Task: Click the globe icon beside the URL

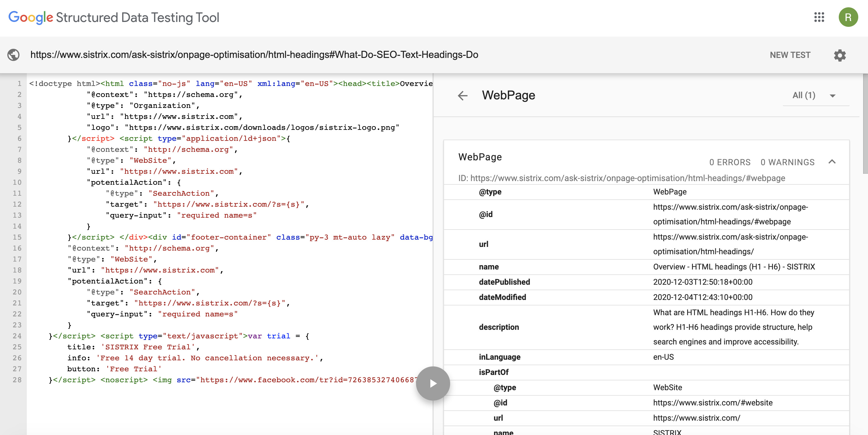Action: [13, 55]
